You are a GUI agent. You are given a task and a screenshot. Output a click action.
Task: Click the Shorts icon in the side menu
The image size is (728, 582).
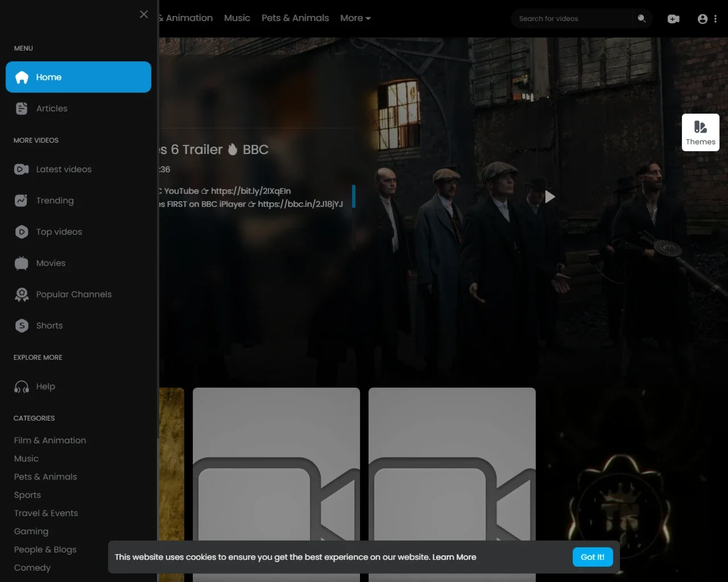tap(22, 326)
